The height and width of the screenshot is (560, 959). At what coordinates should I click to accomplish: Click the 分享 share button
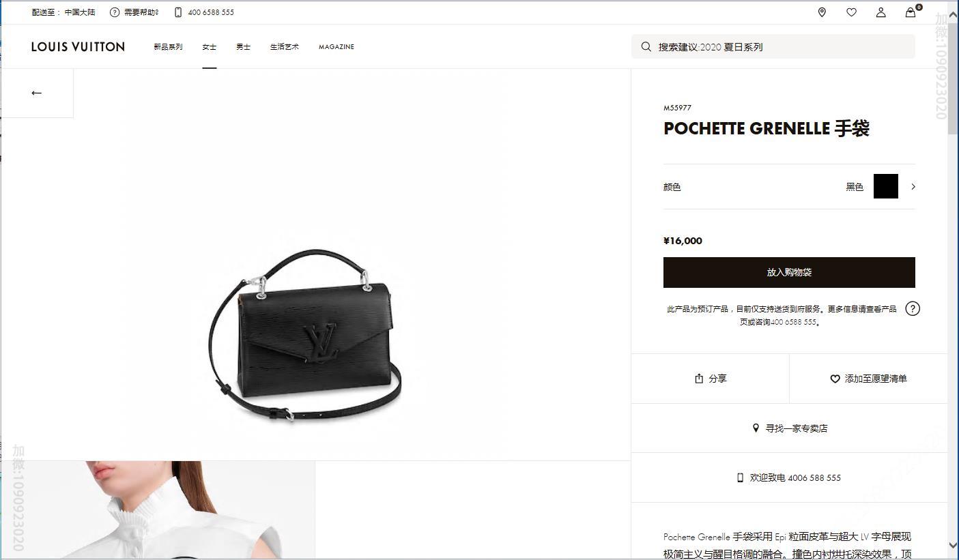(x=710, y=379)
